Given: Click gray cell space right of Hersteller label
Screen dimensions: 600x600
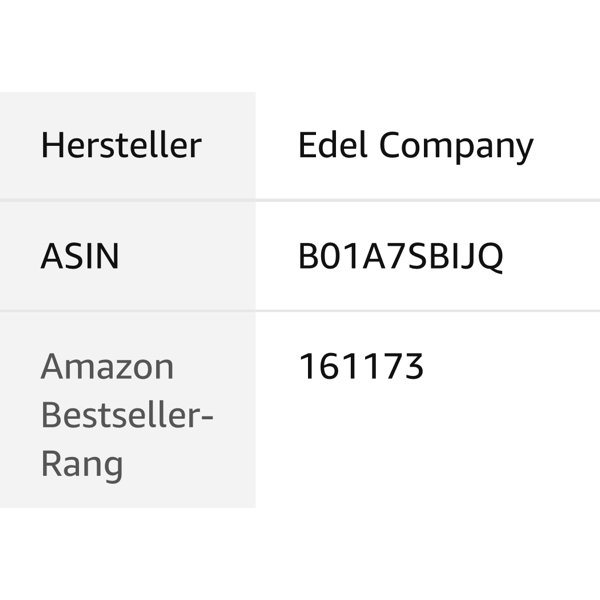Looking at the screenshot, I should (x=230, y=146).
